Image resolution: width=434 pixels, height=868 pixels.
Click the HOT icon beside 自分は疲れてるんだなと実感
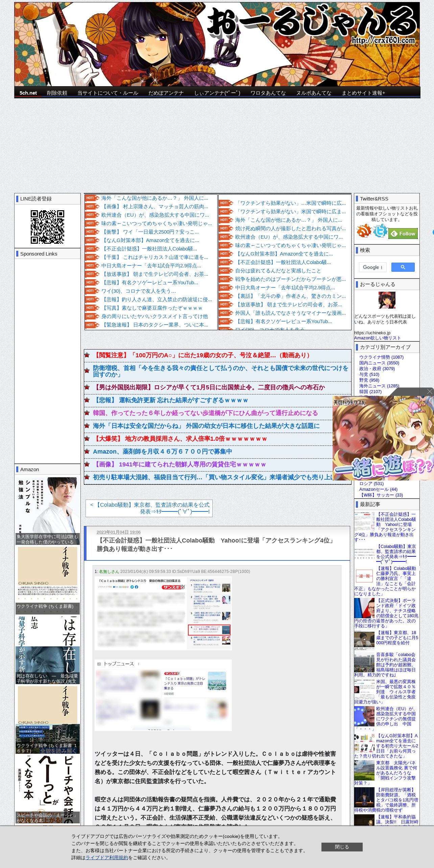(x=226, y=271)
